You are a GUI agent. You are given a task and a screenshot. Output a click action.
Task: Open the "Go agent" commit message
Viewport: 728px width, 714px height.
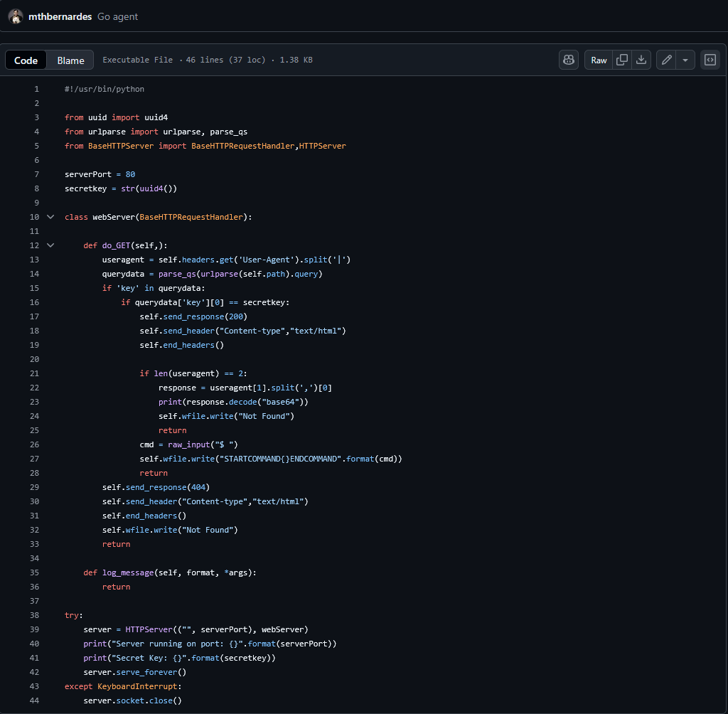[118, 16]
